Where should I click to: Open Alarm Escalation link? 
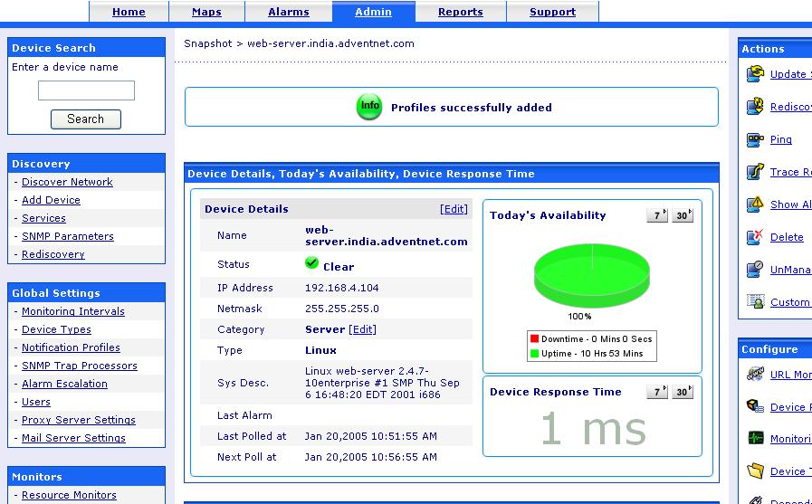[64, 384]
